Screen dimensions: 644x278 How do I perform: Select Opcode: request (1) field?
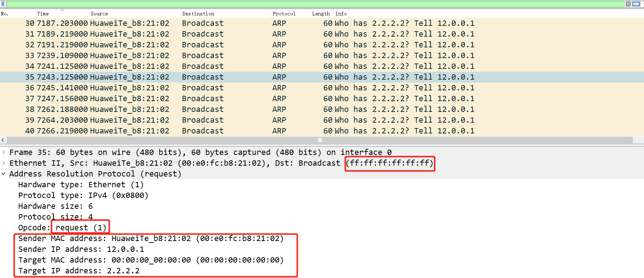(x=62, y=228)
